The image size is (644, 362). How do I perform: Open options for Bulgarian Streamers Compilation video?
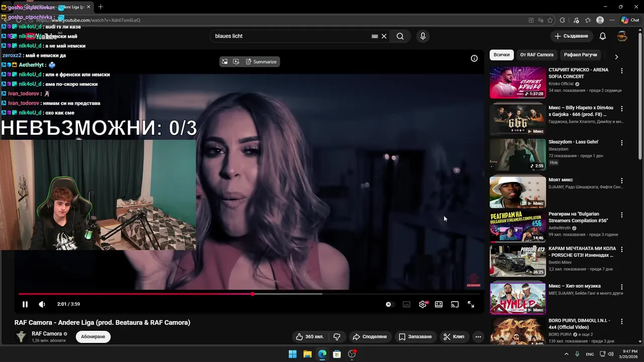tap(622, 215)
